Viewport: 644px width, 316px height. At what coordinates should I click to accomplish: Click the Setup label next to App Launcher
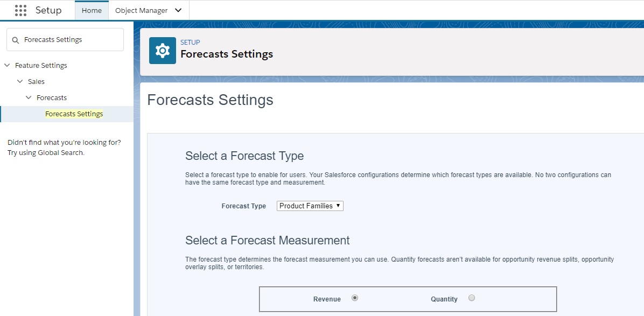point(47,10)
